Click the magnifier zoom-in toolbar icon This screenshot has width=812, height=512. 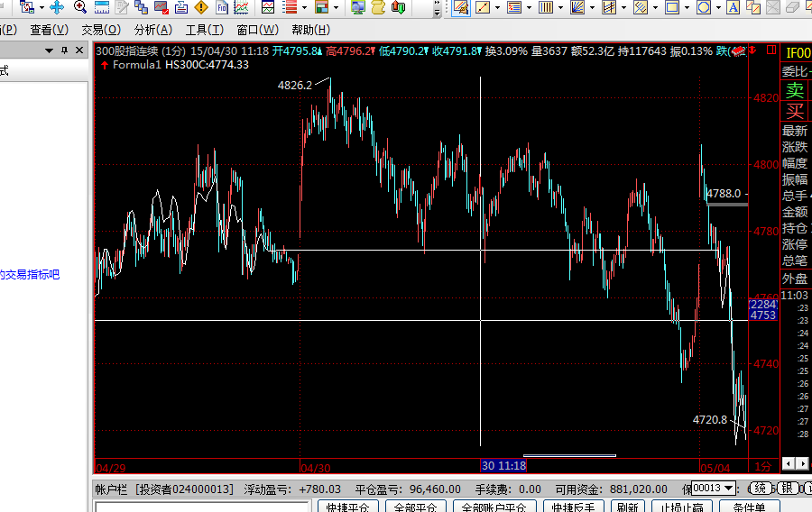[x=80, y=7]
